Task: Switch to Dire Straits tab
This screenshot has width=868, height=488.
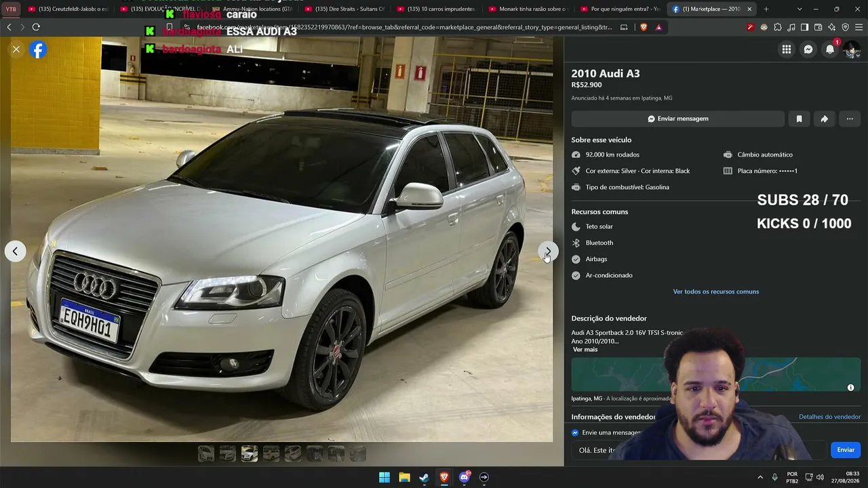Action: click(x=344, y=9)
